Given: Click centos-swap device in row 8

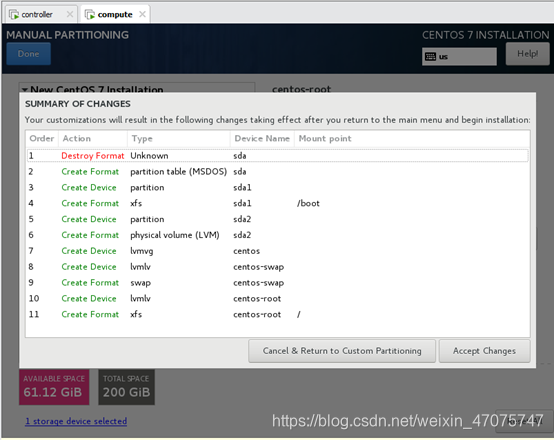Looking at the screenshot, I should click(259, 267).
